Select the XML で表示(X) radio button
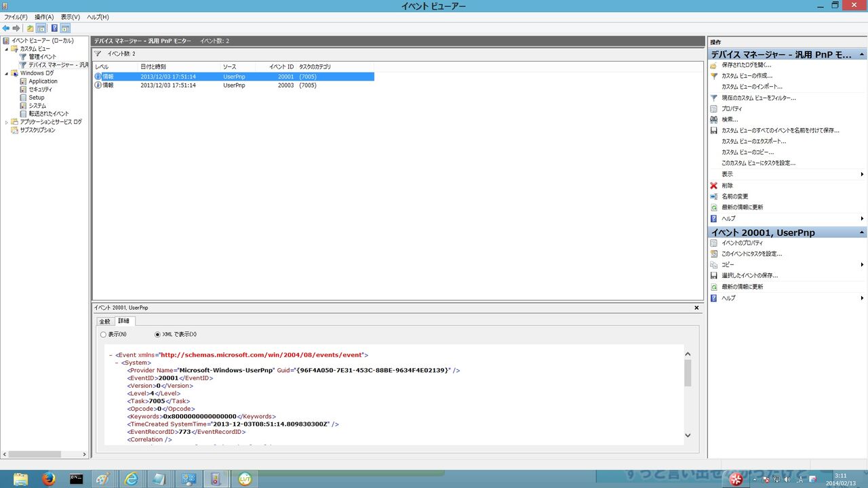868x488 pixels. pos(158,334)
